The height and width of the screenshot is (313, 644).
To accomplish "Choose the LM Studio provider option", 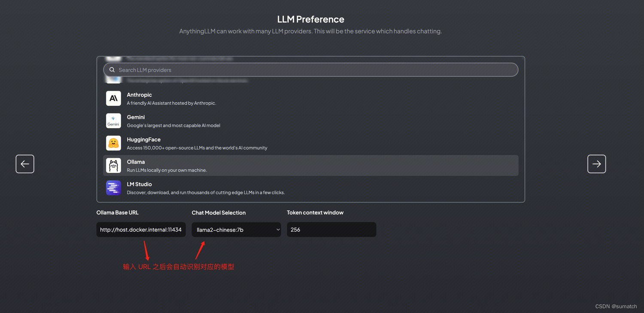I will click(311, 188).
